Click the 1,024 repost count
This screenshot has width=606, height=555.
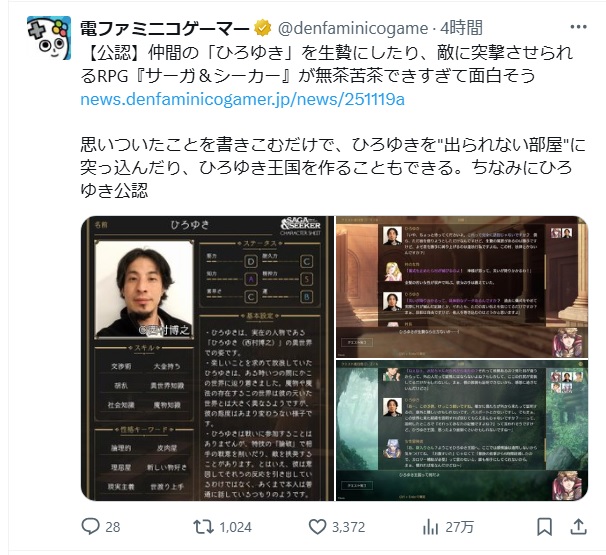(x=235, y=527)
